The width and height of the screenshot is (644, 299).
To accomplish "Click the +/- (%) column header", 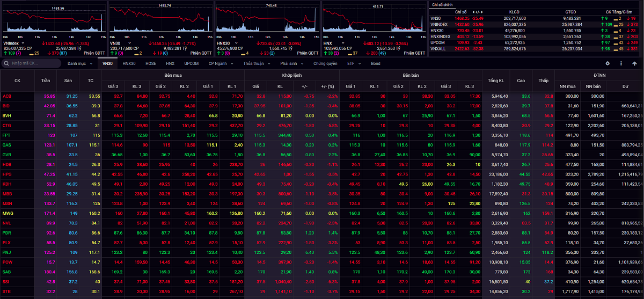I will coord(327,85).
